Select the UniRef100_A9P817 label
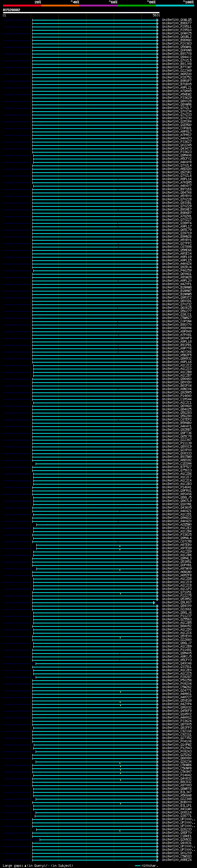The image size is (197, 868). pos(177,131)
